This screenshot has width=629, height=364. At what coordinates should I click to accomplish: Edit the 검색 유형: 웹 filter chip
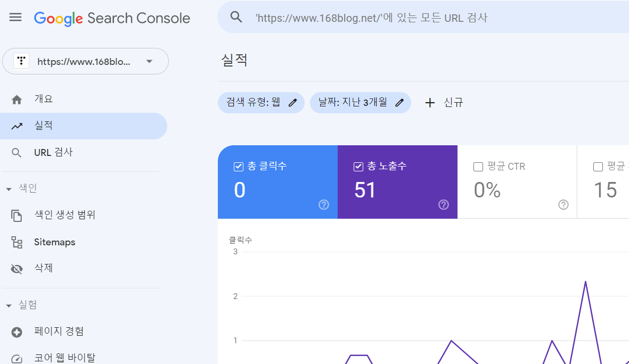[x=292, y=102]
